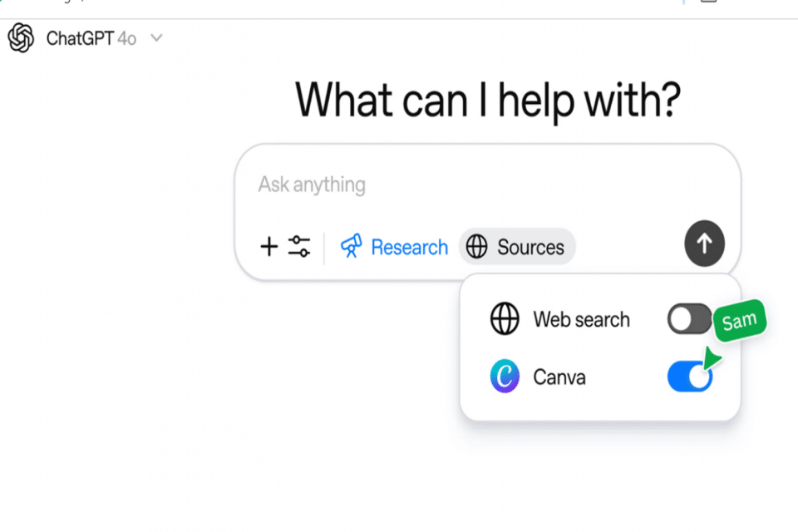Screen dimensions: 798x532
Task: Select the Web search menu entry
Action: (x=581, y=320)
